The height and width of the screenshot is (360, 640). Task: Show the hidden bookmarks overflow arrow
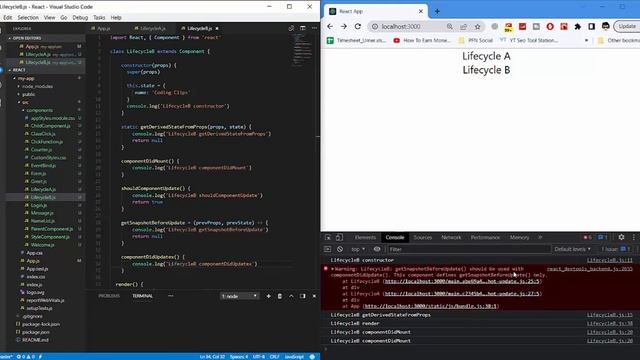click(x=587, y=40)
